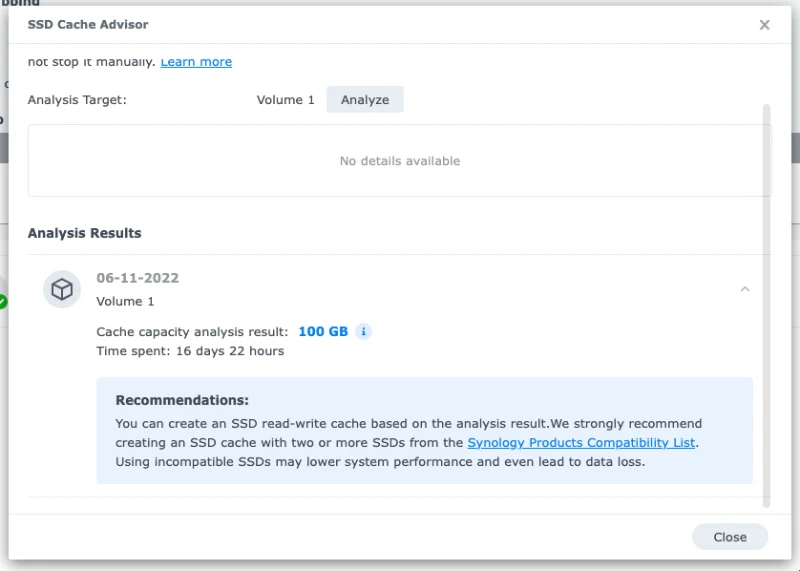Click Volume 1 under the date
The width and height of the screenshot is (800, 571).
coord(125,301)
